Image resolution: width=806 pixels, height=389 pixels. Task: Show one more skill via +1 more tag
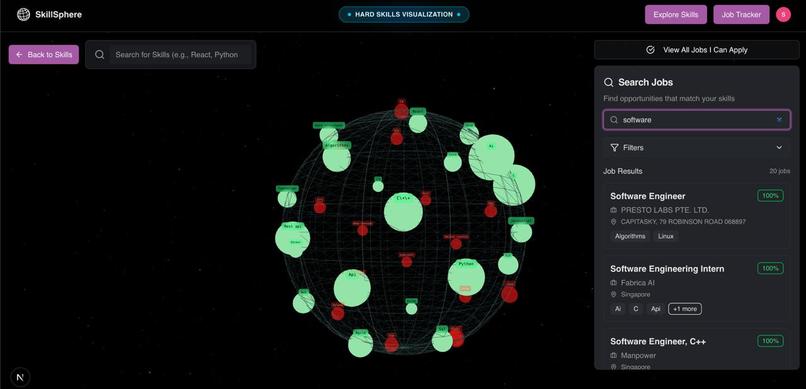(x=685, y=309)
